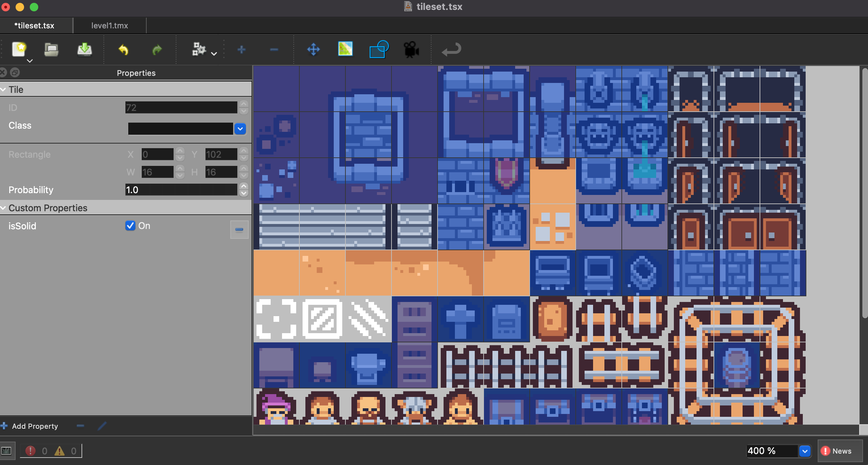
Task: Select the white crossed-box marker tile
Action: (322, 319)
